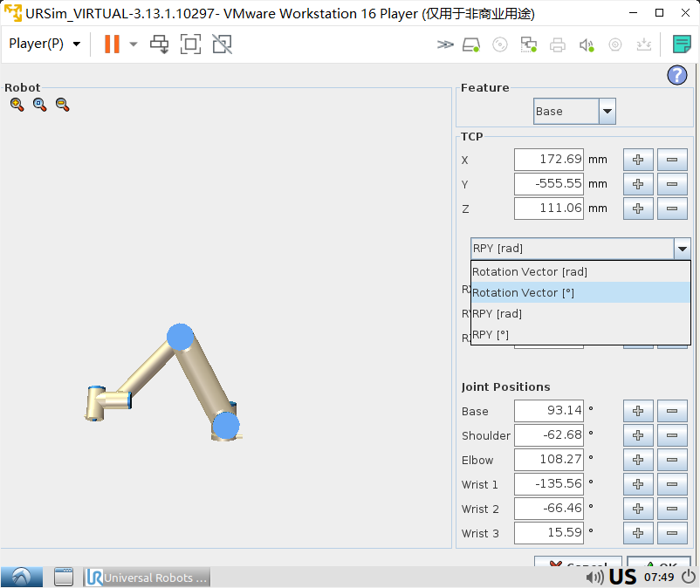700x588 pixels.
Task: Open help via the question mark icon
Action: pos(677,75)
